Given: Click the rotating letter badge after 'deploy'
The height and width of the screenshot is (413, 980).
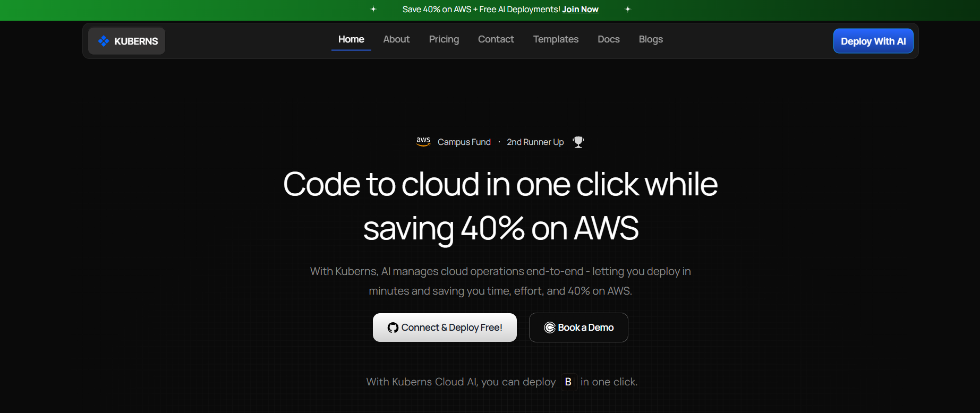Looking at the screenshot, I should coord(568,382).
